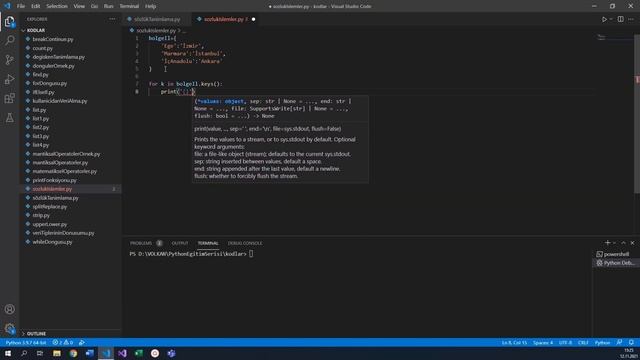The image size is (640, 360).
Task: Open Windows taskbar search
Action: click(24, 353)
